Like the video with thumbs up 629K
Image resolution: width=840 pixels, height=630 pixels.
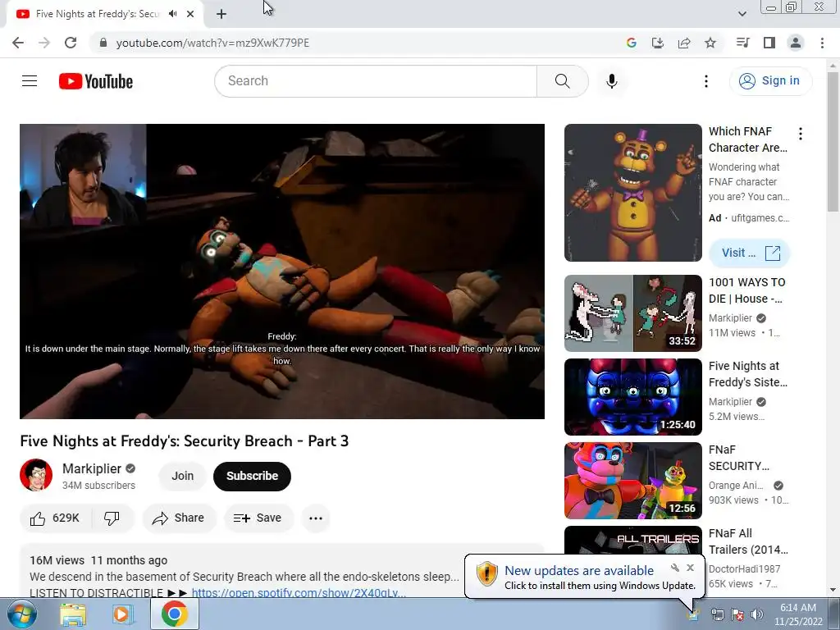[55, 518]
